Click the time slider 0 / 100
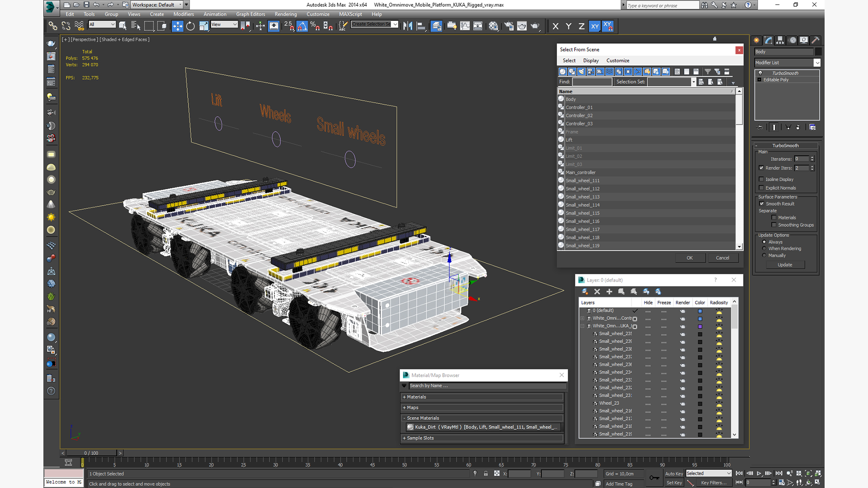 91,453
